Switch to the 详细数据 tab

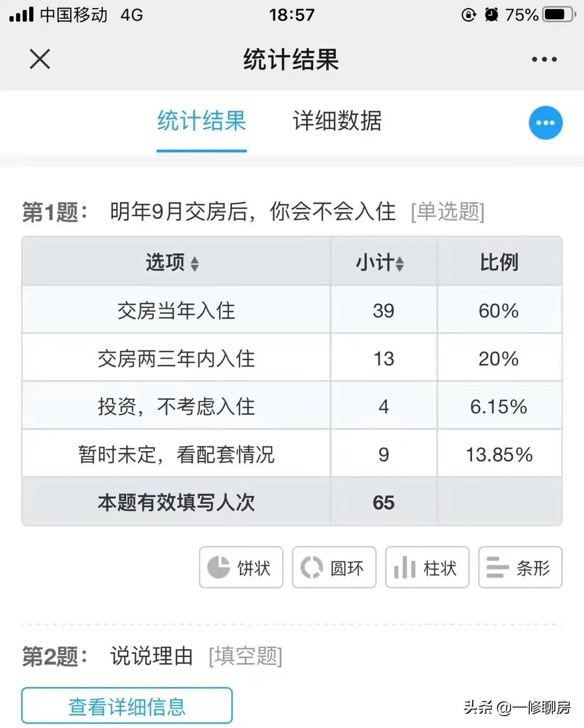337,122
